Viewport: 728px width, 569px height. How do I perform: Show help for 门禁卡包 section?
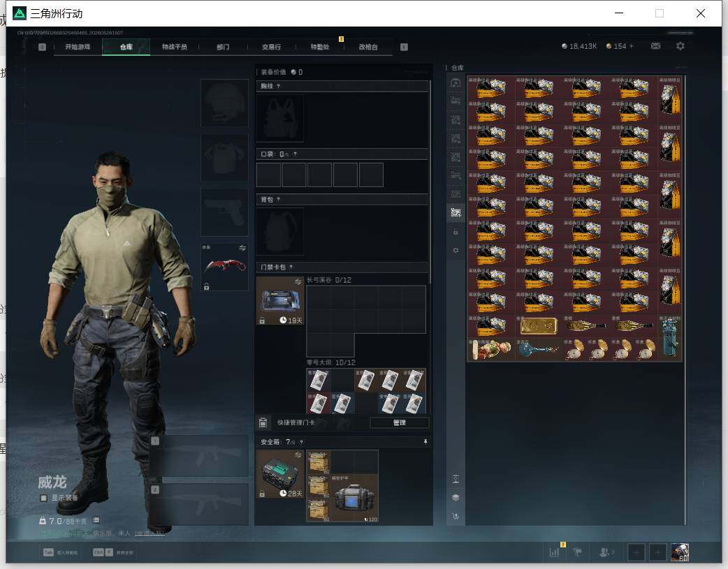pyautogui.click(x=291, y=267)
